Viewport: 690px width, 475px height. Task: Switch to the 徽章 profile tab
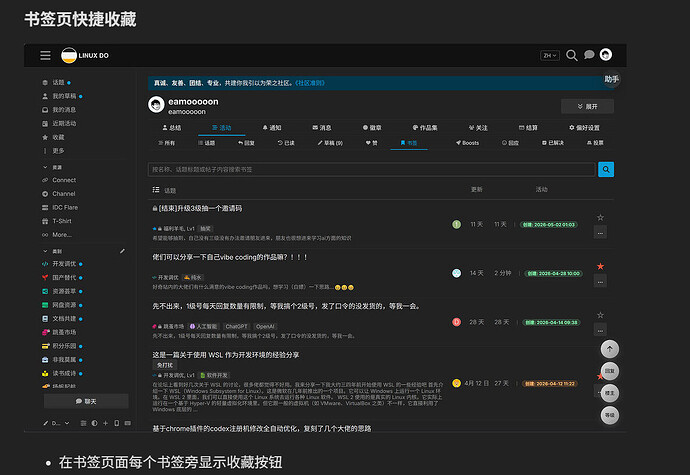372,128
